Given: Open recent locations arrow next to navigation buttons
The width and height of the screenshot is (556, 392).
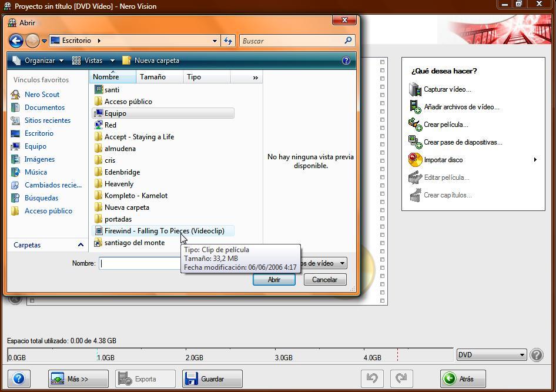Looking at the screenshot, I should 44,41.
